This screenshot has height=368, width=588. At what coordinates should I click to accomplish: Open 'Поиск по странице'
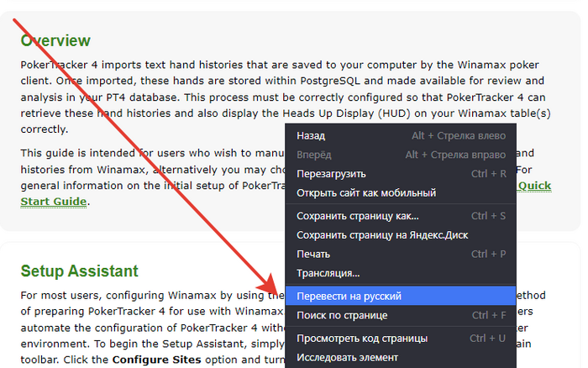401,315
